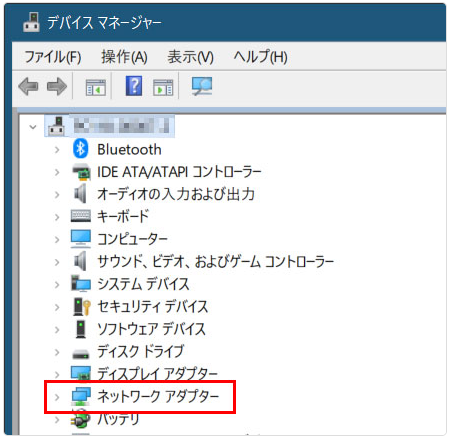Collapse the root computer node
The width and height of the screenshot is (450, 438).
(x=33, y=127)
